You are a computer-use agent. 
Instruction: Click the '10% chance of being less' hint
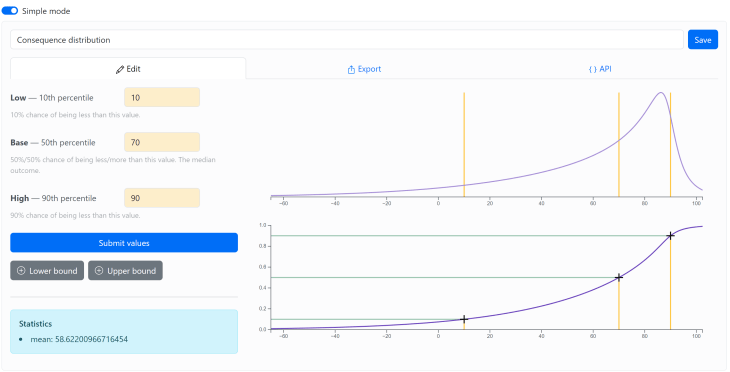(x=75, y=115)
